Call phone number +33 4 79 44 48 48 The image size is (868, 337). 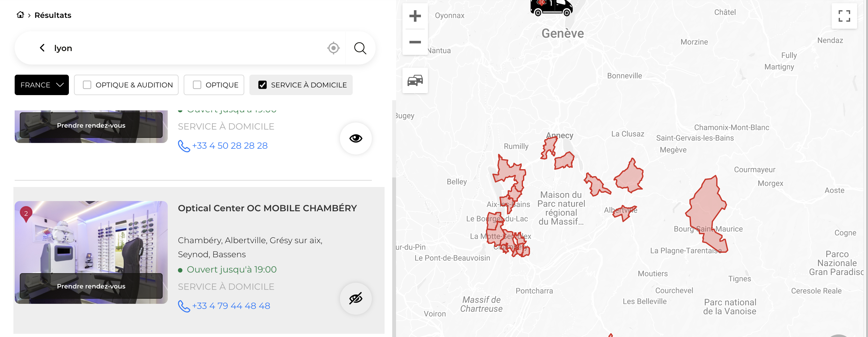231,306
